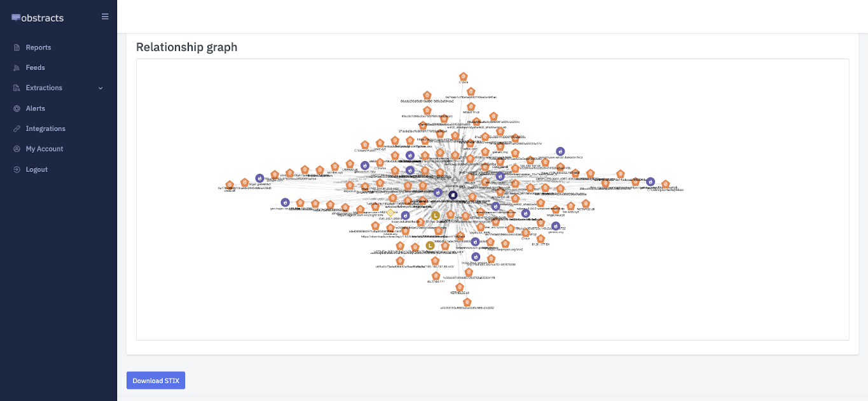The height and width of the screenshot is (401, 868).
Task: Click the Reports document icon in sidebar
Action: 17,48
